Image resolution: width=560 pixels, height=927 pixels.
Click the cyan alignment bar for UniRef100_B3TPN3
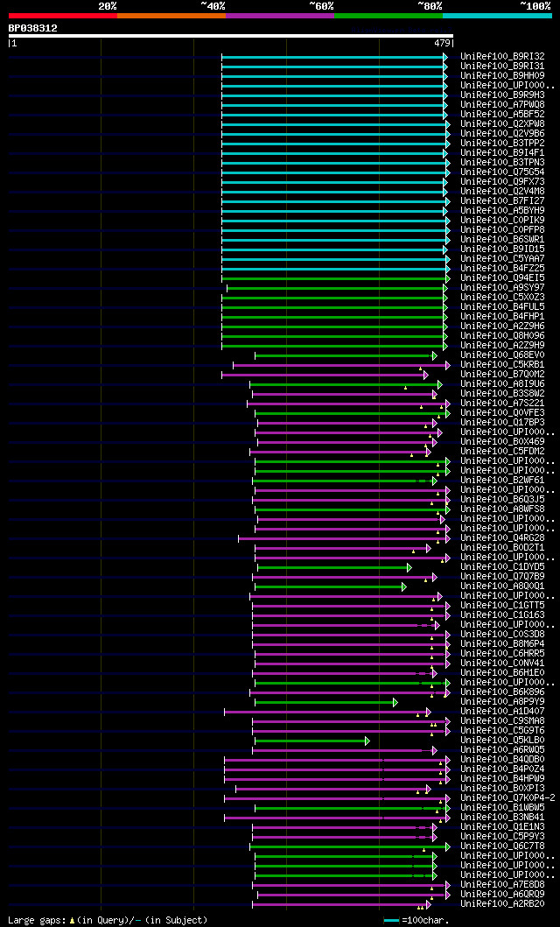[x=335, y=163]
